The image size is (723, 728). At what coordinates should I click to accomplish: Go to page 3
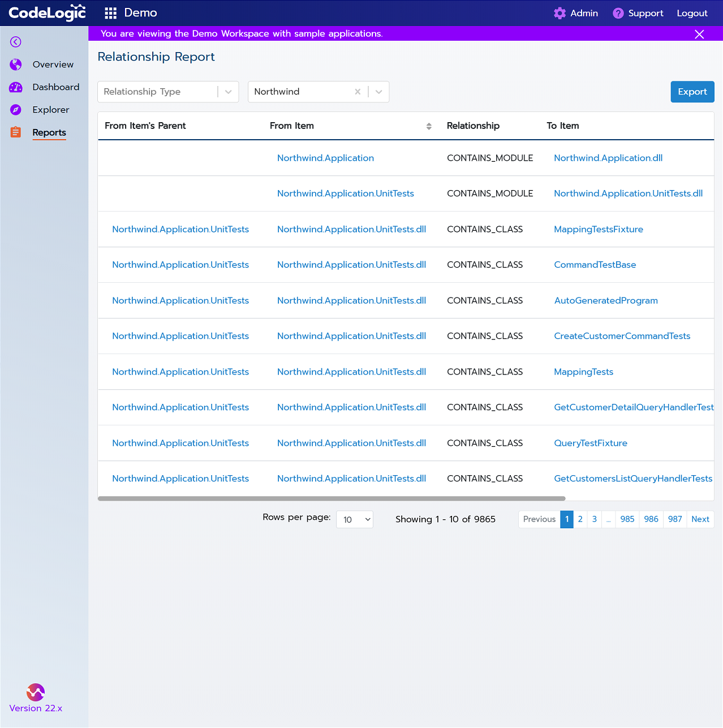tap(595, 519)
